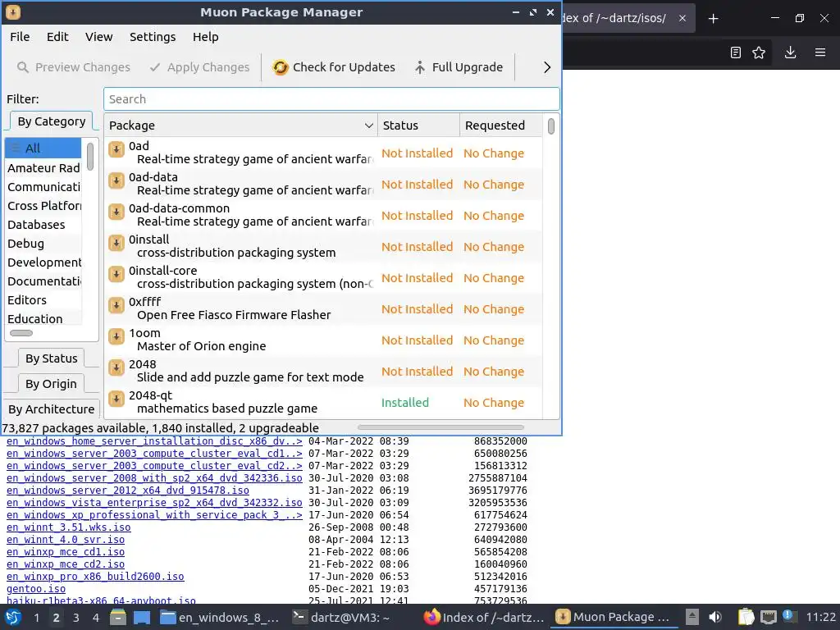Open en_windows_server_2012_x64_dvd_915478.iso link

click(127, 491)
